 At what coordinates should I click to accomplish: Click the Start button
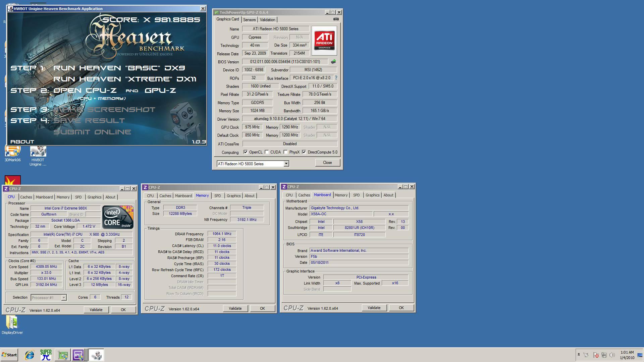9,355
